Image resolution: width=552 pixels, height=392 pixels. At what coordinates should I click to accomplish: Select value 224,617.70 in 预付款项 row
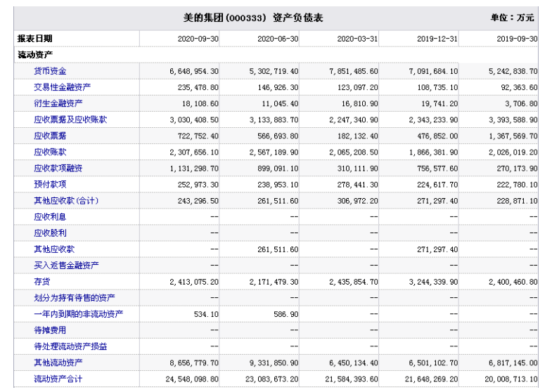[437, 185]
